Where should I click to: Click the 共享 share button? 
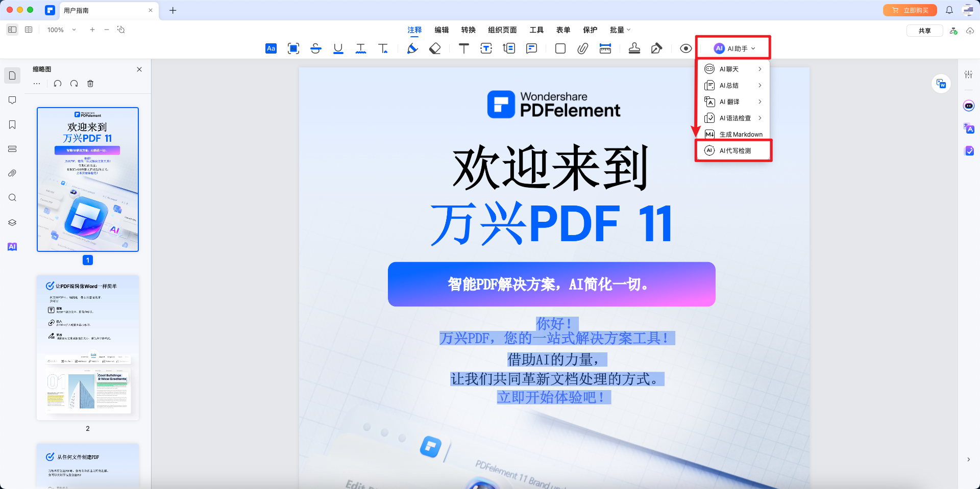pos(924,30)
